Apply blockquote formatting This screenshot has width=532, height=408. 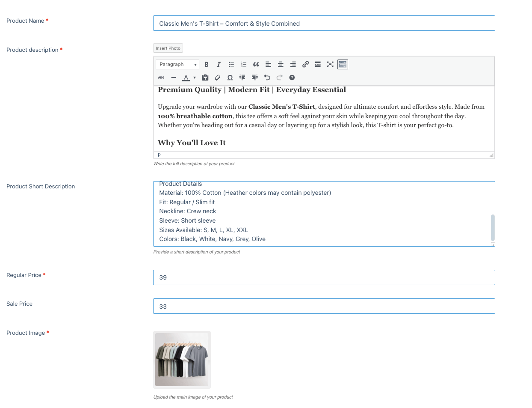tap(256, 64)
